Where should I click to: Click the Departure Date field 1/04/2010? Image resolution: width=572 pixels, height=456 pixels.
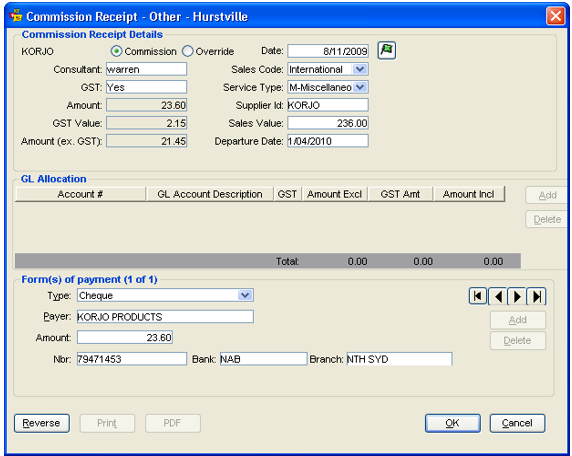coord(328,141)
